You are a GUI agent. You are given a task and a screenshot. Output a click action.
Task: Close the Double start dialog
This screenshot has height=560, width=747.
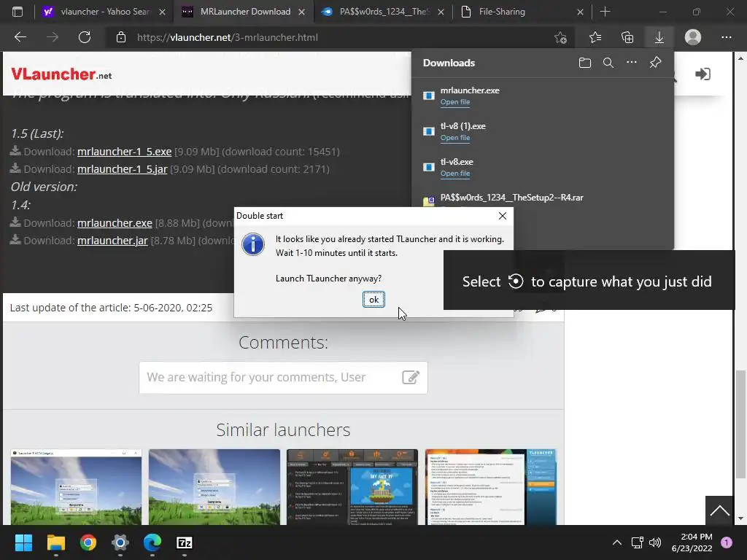pos(502,216)
